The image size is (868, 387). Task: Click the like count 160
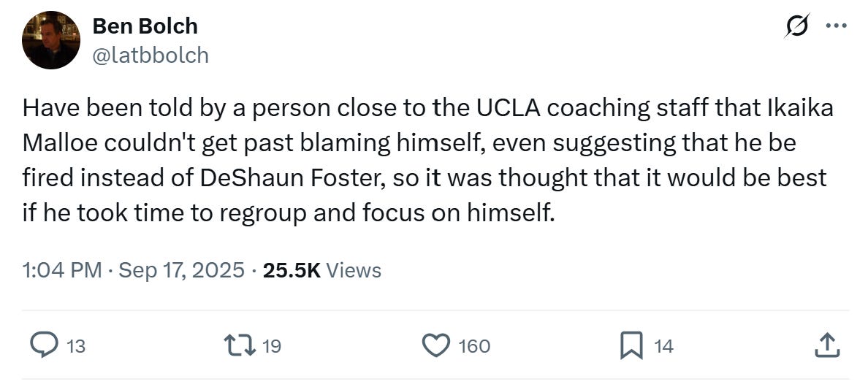(473, 345)
